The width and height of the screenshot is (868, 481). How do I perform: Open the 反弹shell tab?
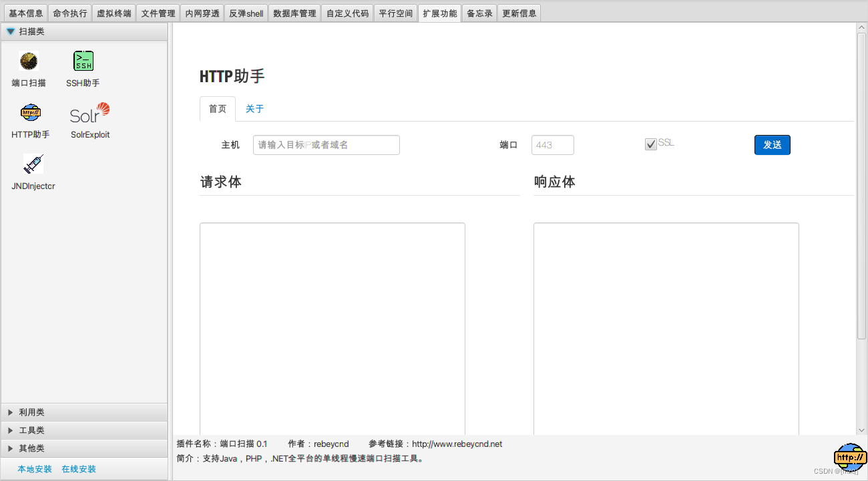pyautogui.click(x=246, y=13)
